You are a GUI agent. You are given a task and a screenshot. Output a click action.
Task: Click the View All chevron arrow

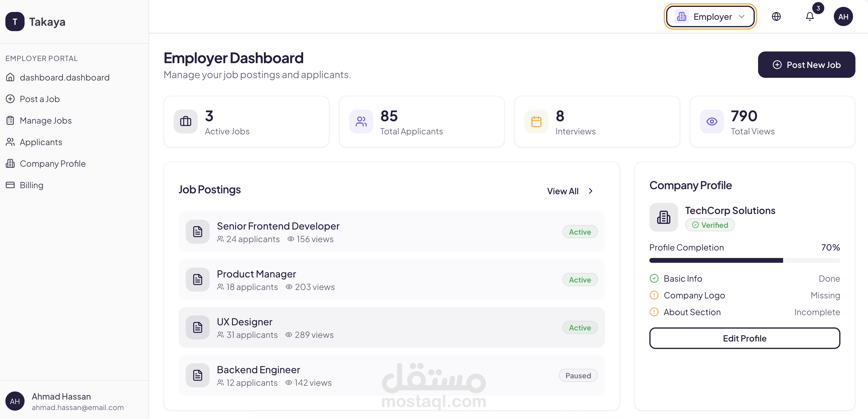point(590,191)
